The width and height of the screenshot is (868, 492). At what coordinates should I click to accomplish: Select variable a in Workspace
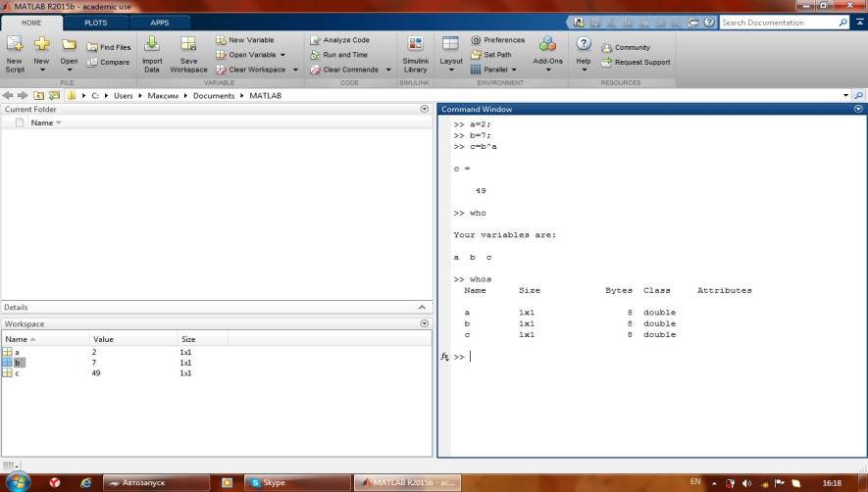[x=17, y=352]
